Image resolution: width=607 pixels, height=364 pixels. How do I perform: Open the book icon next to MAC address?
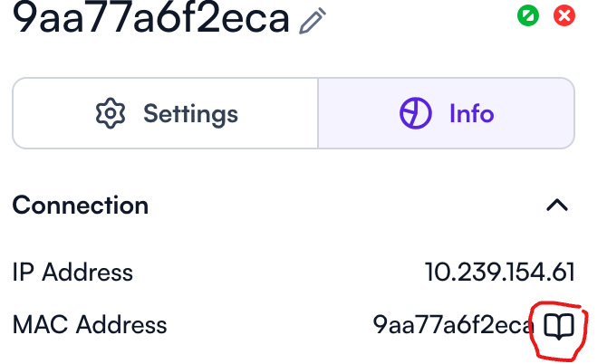559,326
